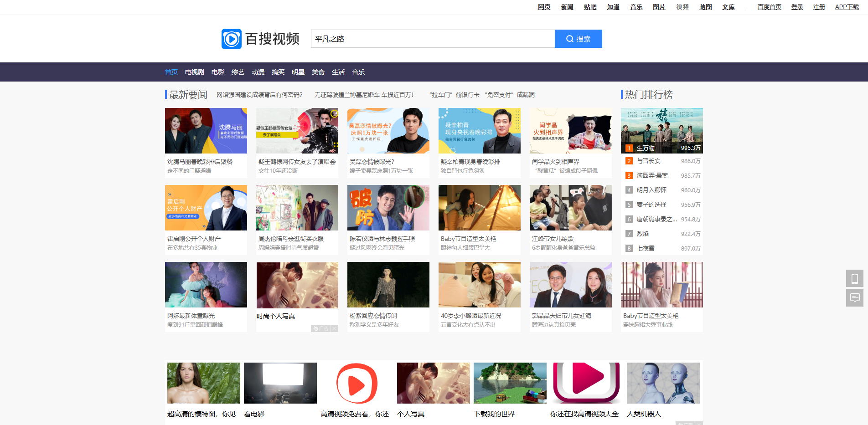Click the magnifier icon inside the search button
The image size is (868, 425).
[x=569, y=38]
